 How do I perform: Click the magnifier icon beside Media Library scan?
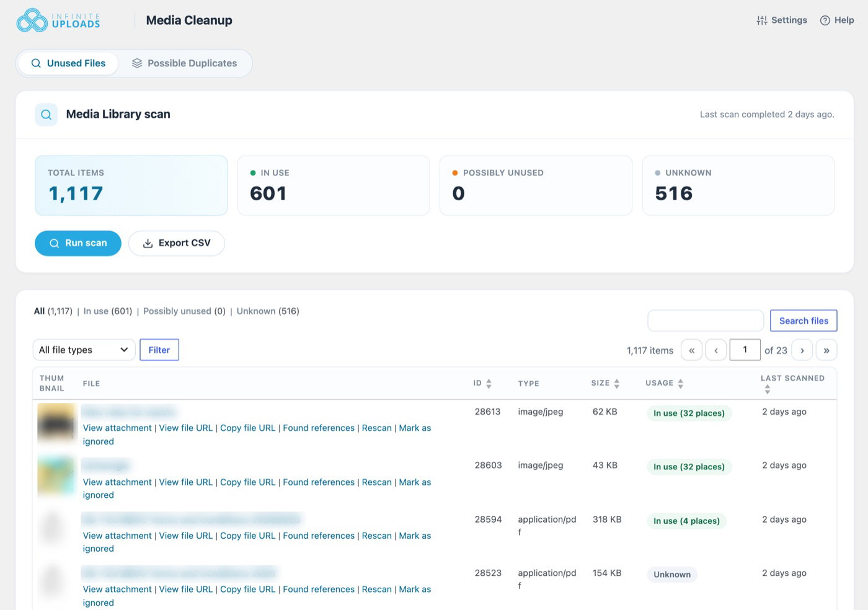tap(46, 115)
